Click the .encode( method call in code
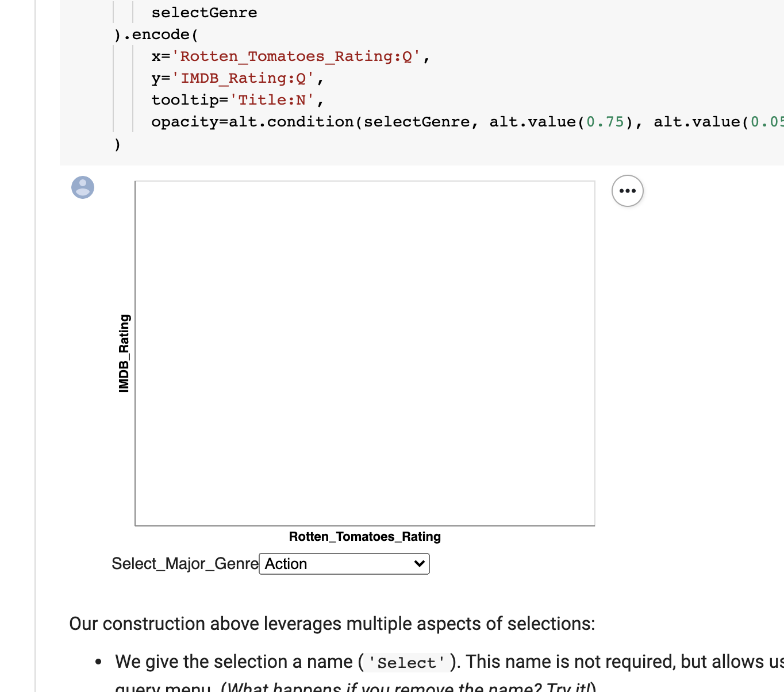 (x=155, y=34)
